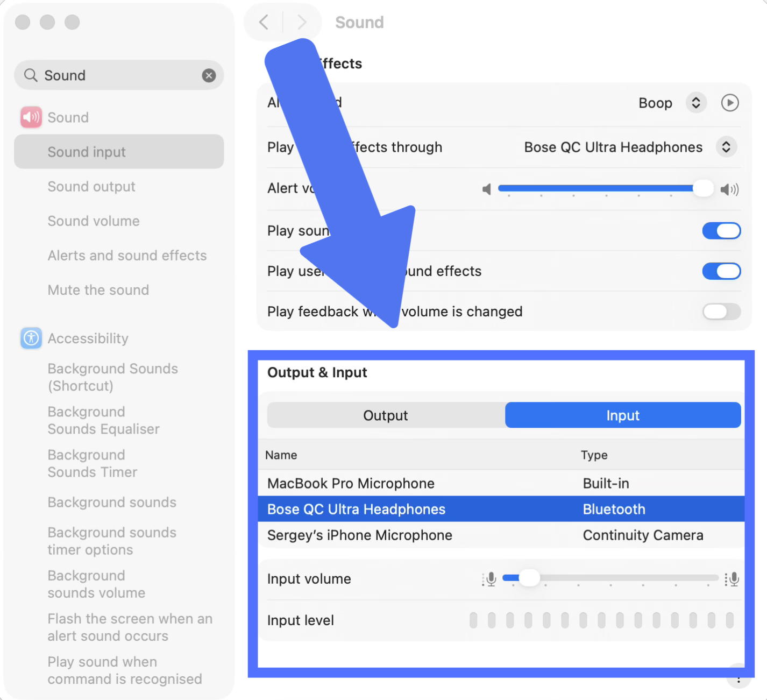Toggle Play user interface sound effects
The image size is (767, 700).
[x=721, y=271]
